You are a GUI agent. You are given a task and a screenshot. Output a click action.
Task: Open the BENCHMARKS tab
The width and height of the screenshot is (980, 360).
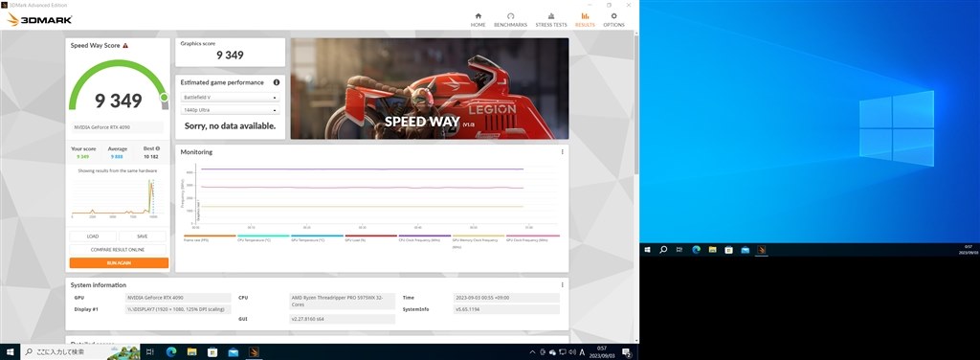[x=511, y=19]
